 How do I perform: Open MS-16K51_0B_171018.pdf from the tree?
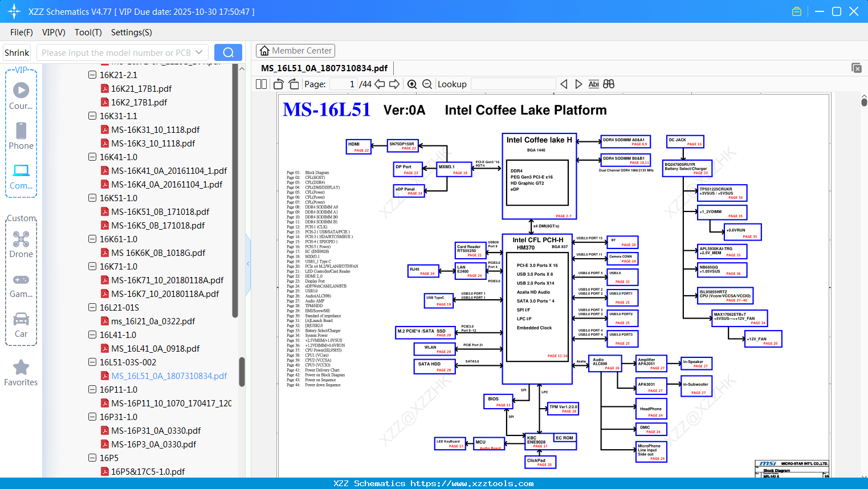tap(160, 211)
